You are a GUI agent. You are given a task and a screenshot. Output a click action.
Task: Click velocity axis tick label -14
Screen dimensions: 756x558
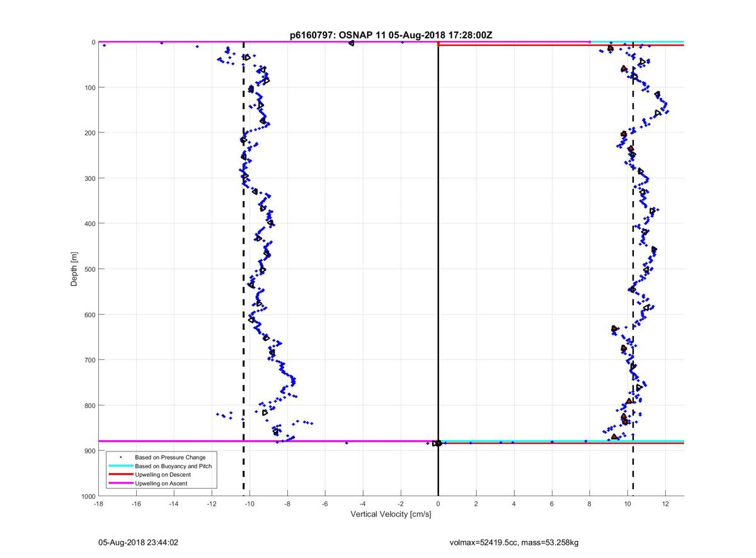[173, 504]
